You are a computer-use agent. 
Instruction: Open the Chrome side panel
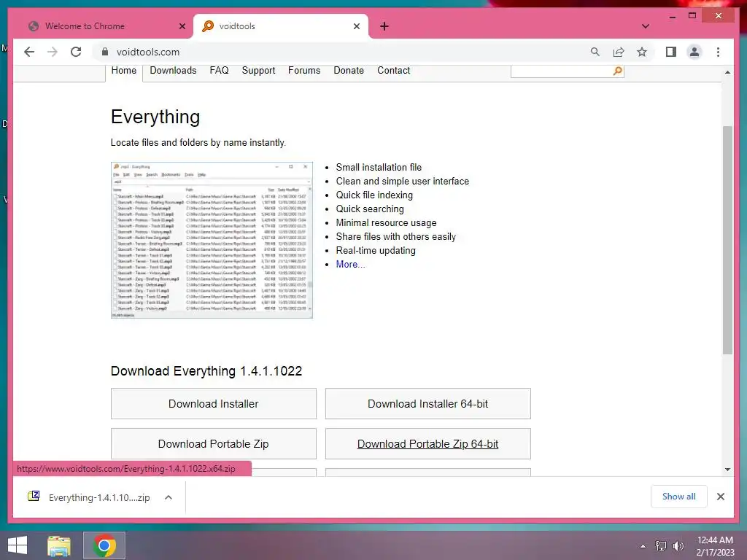(x=671, y=52)
